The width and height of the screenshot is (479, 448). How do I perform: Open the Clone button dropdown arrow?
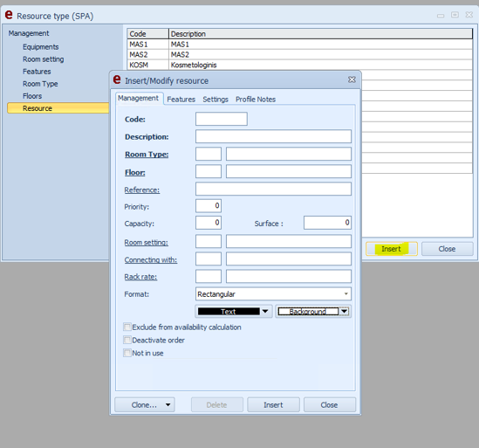168,404
